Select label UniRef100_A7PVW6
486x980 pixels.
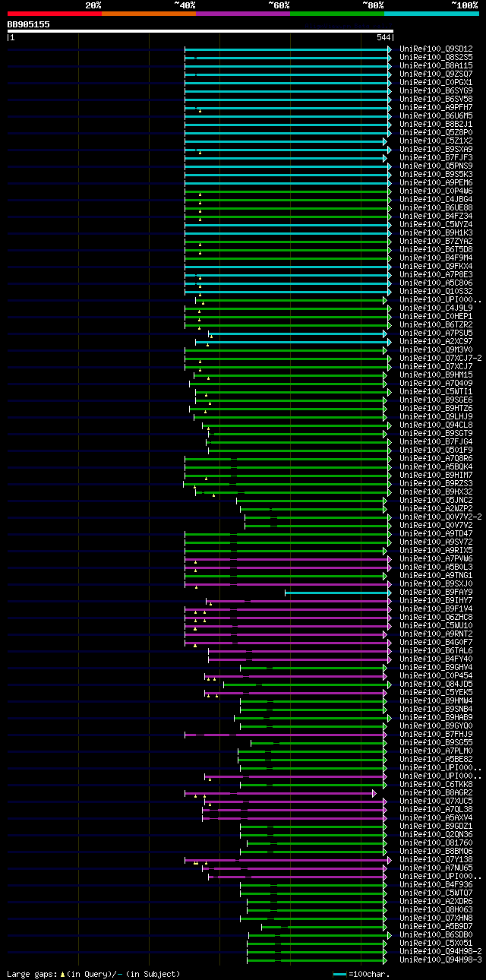pyautogui.click(x=436, y=559)
